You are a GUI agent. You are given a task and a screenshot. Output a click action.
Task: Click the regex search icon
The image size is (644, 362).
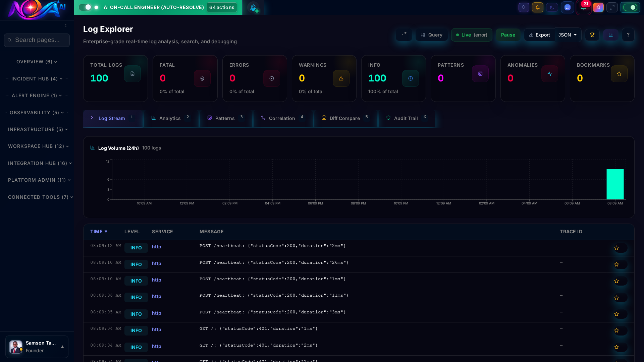click(x=404, y=35)
